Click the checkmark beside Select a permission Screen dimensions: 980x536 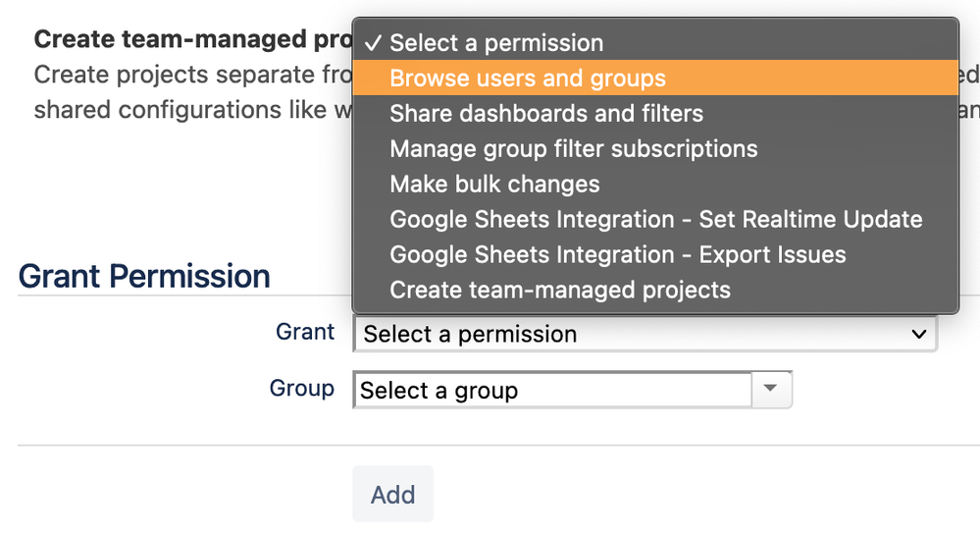click(x=372, y=43)
